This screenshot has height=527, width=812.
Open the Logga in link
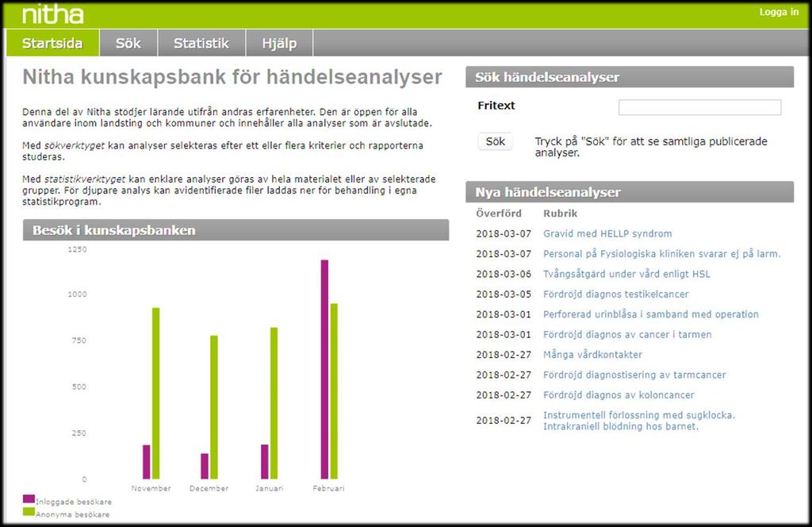(779, 12)
